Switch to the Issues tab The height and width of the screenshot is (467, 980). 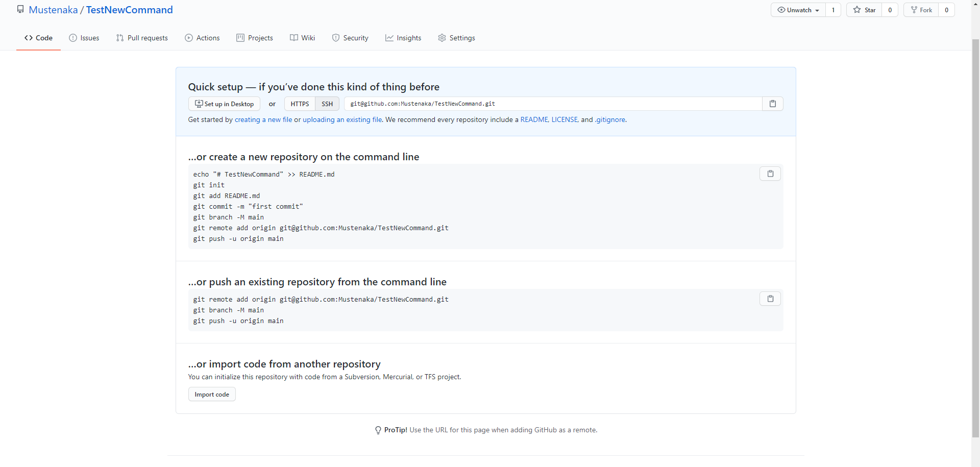84,38
